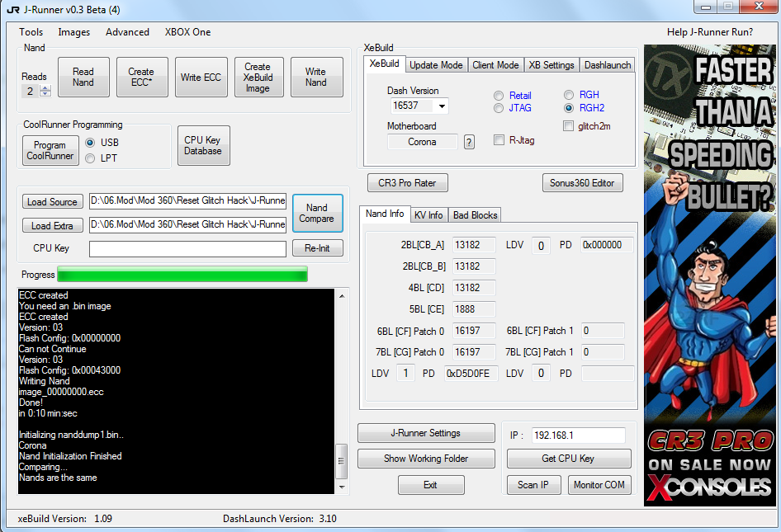Viewport: 781px width, 532px height.
Task: Expand the Dash Version dropdown
Action: point(443,106)
